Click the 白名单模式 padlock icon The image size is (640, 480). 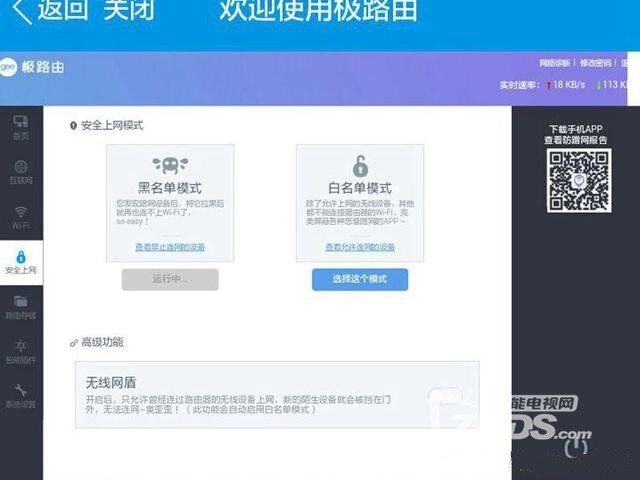359,166
